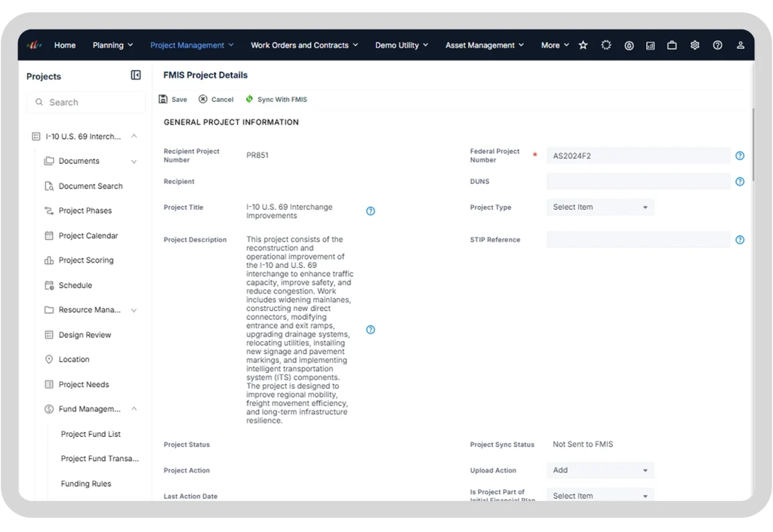Image resolution: width=773 pixels, height=532 pixels.
Task: Click the Project Calendar icon
Action: click(49, 235)
